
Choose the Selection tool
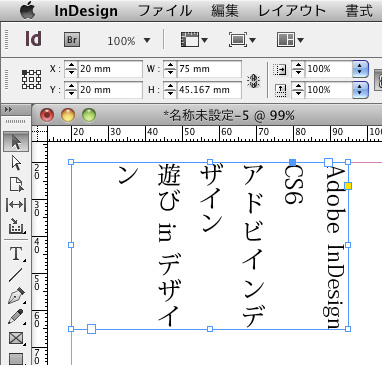(16, 142)
